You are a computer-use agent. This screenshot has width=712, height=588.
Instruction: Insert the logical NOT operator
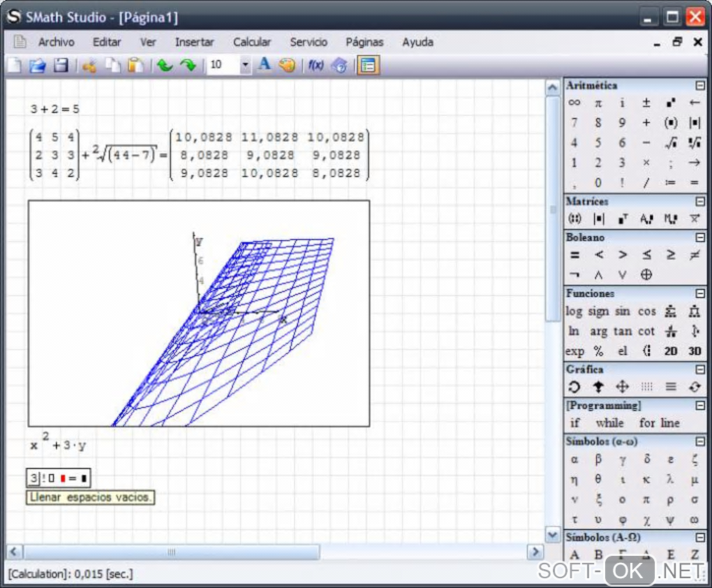pyautogui.click(x=574, y=275)
